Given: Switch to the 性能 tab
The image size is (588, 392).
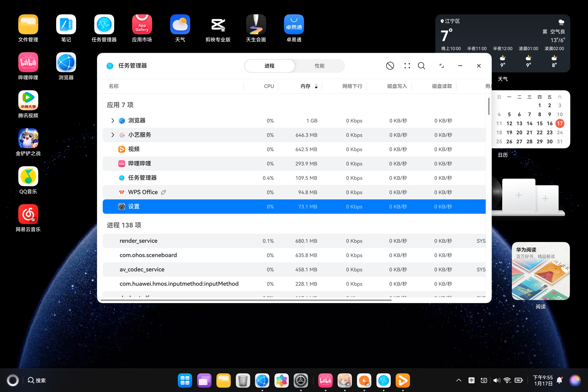Looking at the screenshot, I should [319, 66].
